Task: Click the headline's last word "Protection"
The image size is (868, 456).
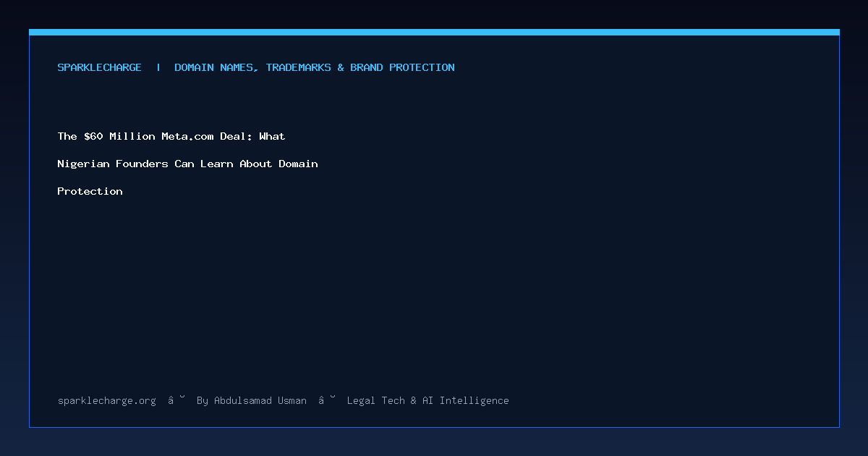Action: click(90, 191)
